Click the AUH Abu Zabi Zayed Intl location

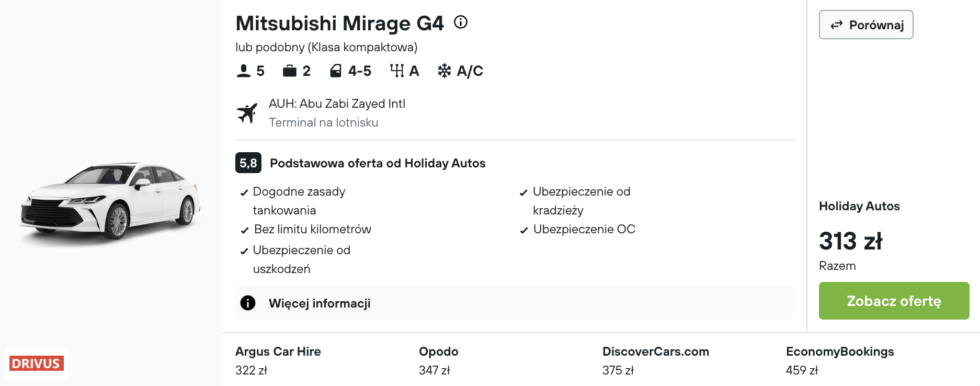(x=337, y=104)
